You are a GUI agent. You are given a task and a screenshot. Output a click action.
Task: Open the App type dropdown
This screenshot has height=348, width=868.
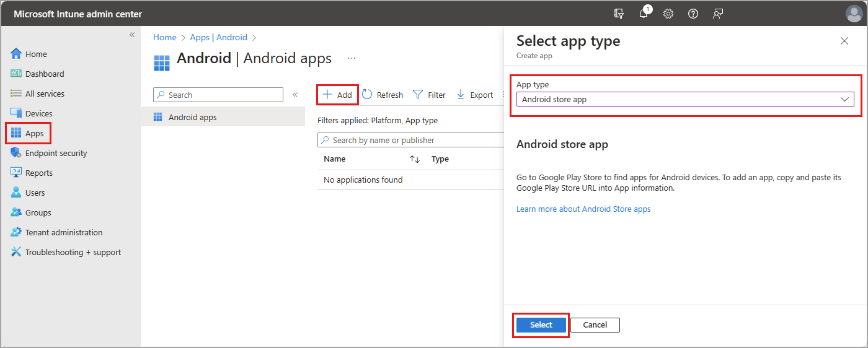pos(685,99)
